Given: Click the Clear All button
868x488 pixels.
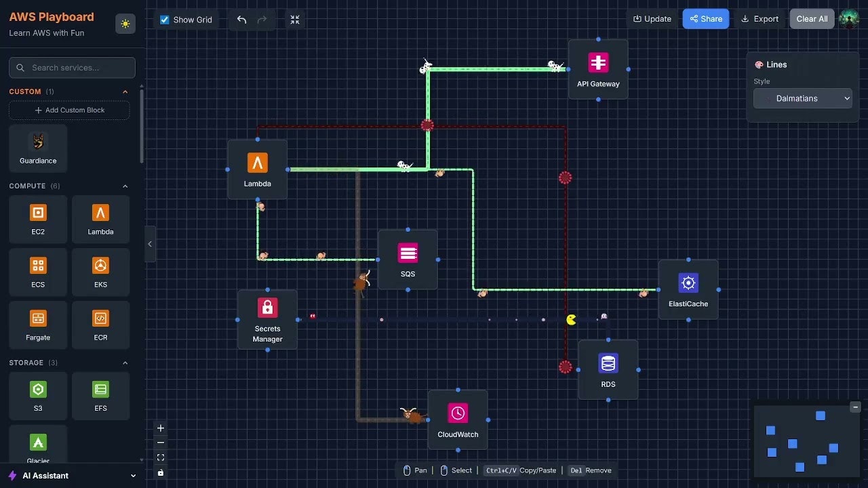Looking at the screenshot, I should [x=812, y=19].
